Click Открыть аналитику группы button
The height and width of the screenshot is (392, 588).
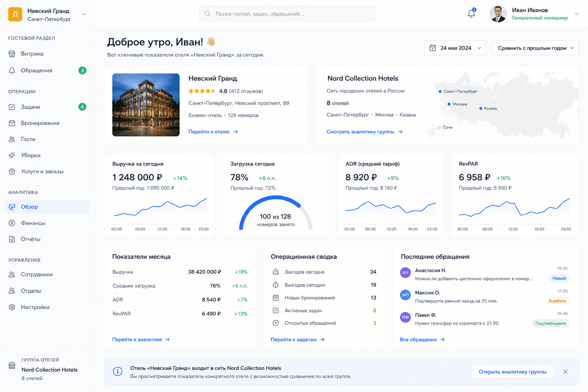point(512,372)
